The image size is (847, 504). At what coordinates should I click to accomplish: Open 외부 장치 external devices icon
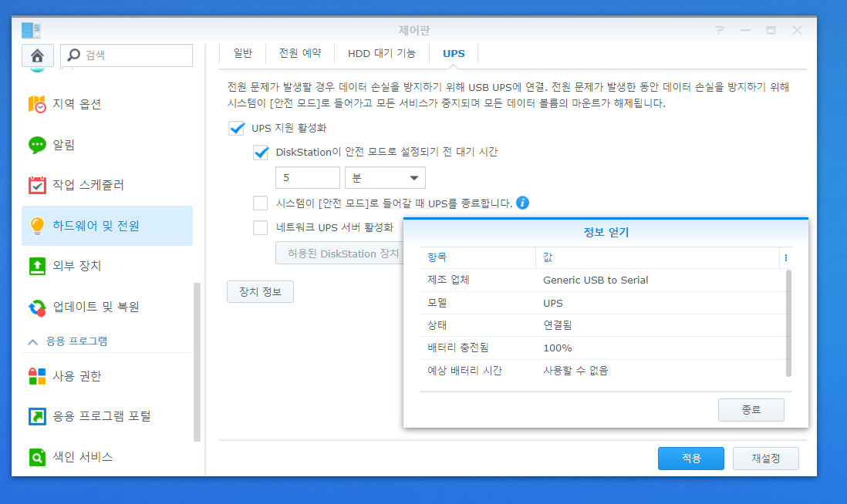tap(37, 266)
